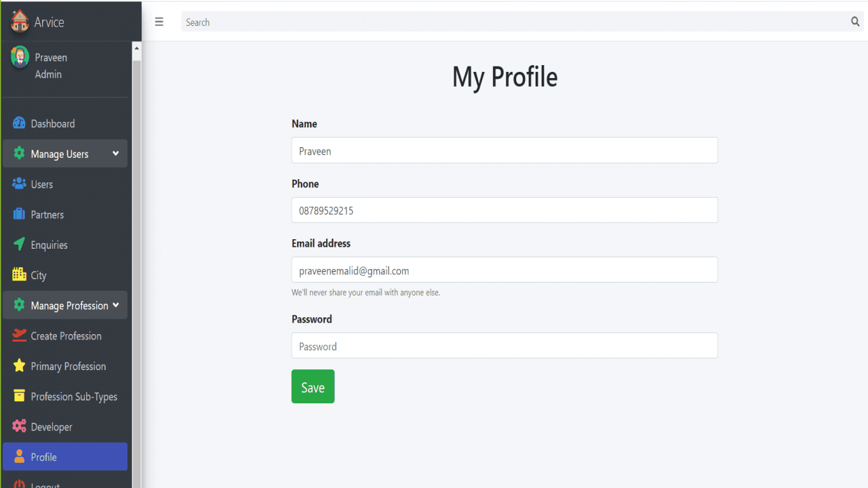Screen dimensions: 868x488
Task: Click the Arvice house logo icon
Action: [x=20, y=22]
